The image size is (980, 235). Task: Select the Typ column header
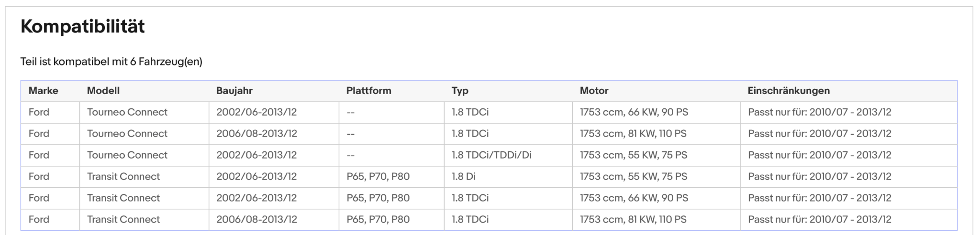460,91
